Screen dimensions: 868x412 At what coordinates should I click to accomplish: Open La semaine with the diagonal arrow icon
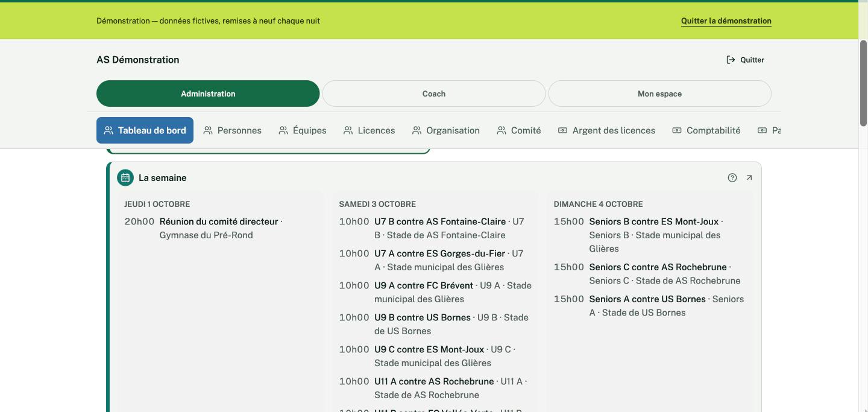749,178
